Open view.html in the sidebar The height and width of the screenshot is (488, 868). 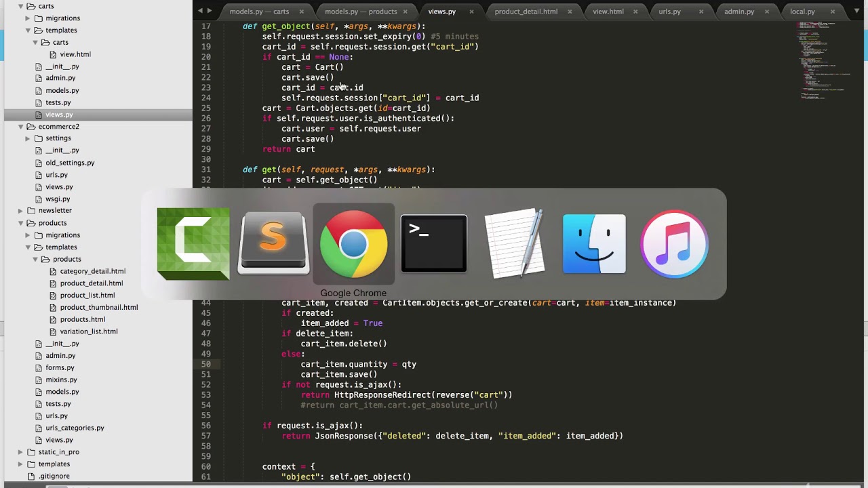(75, 54)
